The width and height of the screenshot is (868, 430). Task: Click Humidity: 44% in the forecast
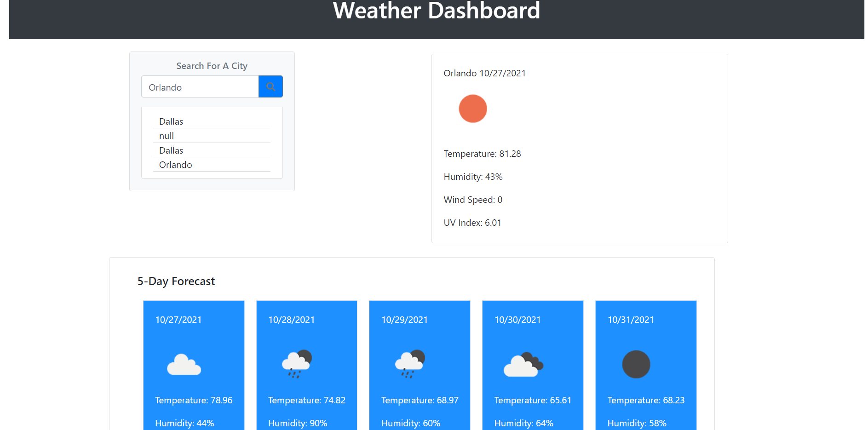click(x=184, y=423)
